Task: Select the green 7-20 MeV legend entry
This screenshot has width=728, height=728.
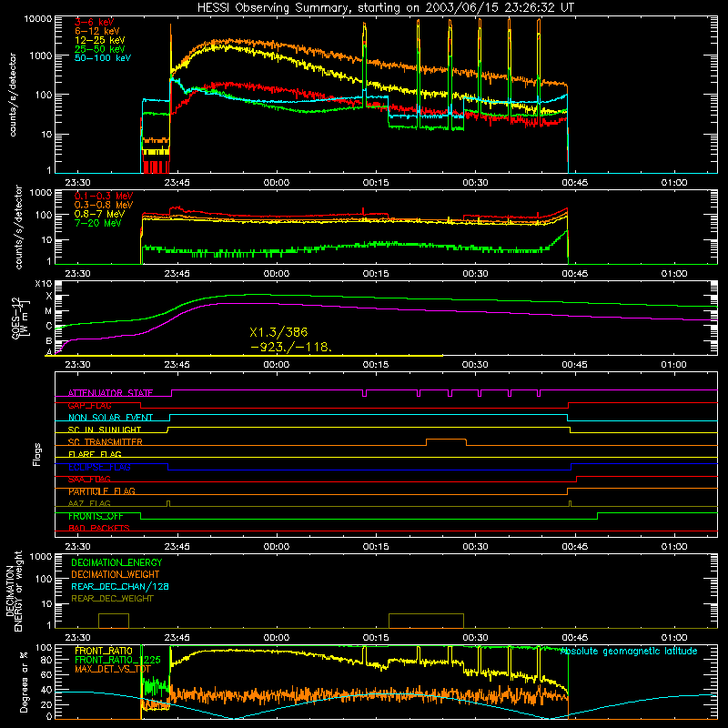Action: click(97, 223)
